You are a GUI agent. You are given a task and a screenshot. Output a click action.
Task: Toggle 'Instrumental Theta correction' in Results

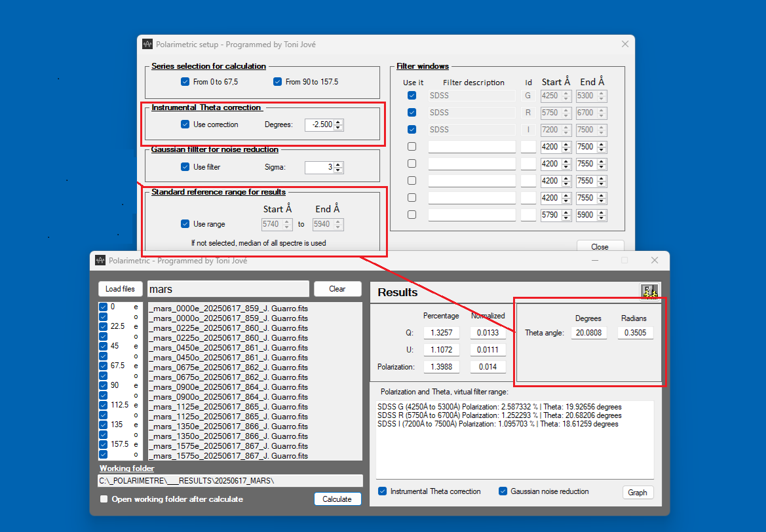(x=383, y=491)
